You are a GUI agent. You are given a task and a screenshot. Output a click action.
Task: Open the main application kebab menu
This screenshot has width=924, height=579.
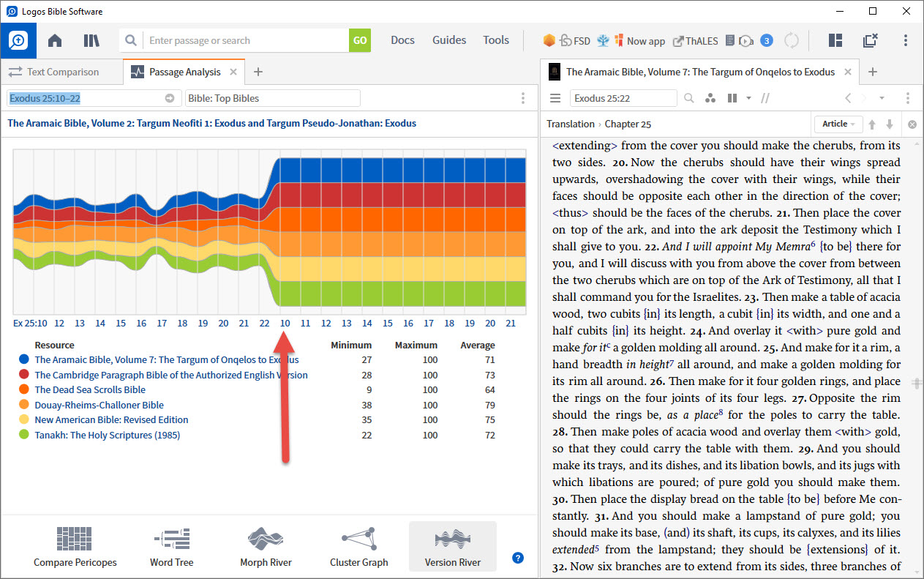906,41
